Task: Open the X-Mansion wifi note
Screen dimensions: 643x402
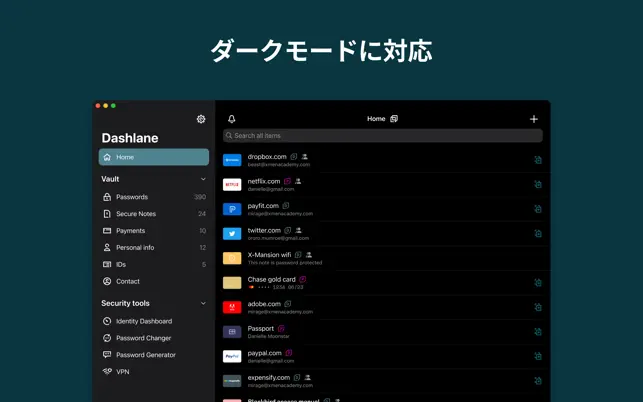Action: tap(383, 258)
